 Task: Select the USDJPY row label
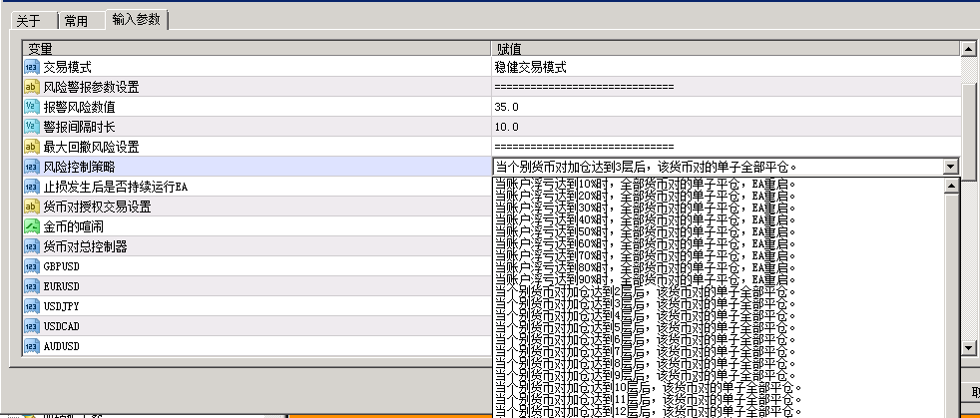pos(61,307)
